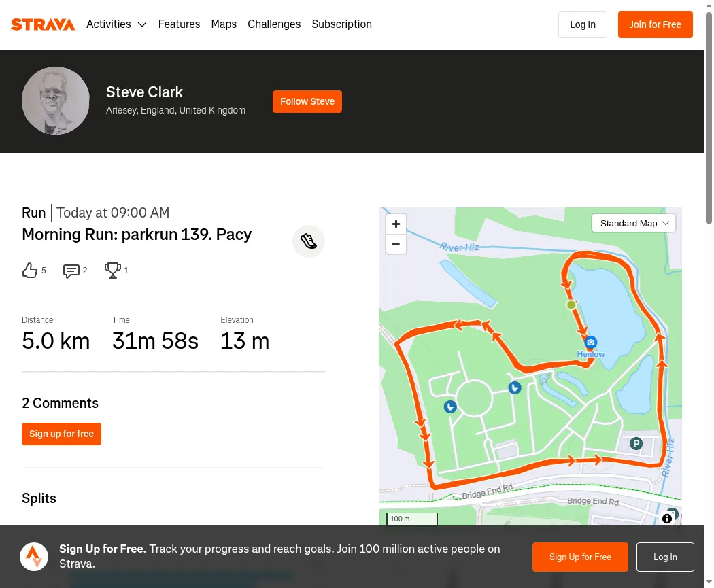Image resolution: width=714 pixels, height=588 pixels.
Task: Open the comments speech bubble icon
Action: [x=71, y=271]
